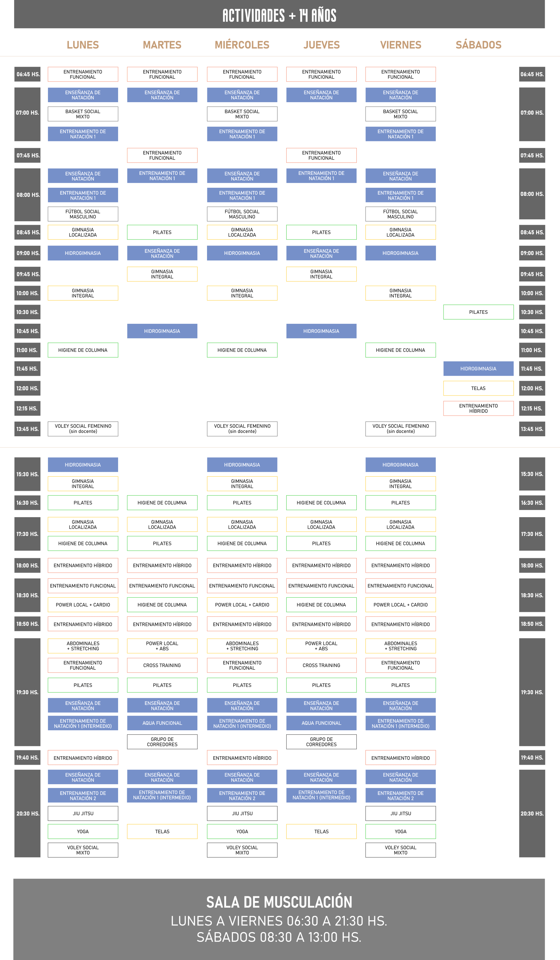This screenshot has width=560, height=960.
Task: Click the Saturday PILATES class at 10:30
Action: pyautogui.click(x=478, y=312)
